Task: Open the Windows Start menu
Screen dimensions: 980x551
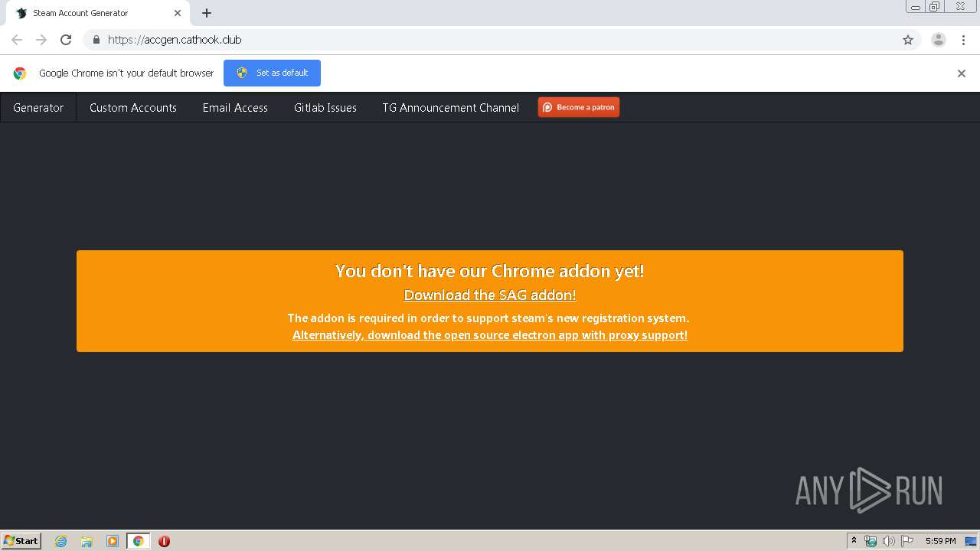Action: [x=21, y=540]
